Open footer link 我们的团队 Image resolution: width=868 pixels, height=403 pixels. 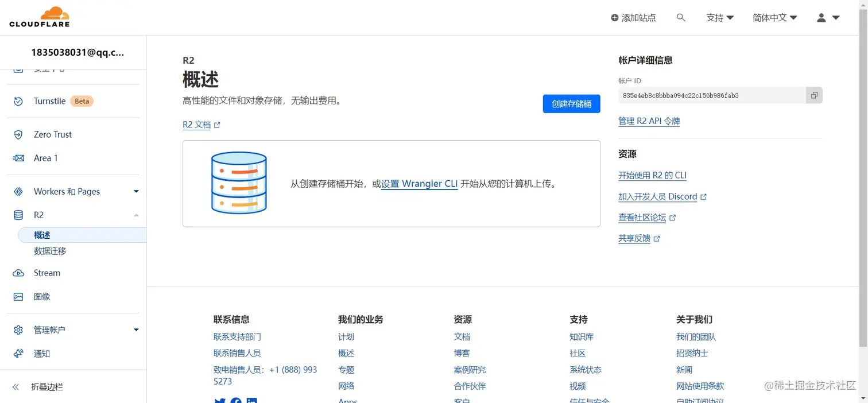click(696, 337)
